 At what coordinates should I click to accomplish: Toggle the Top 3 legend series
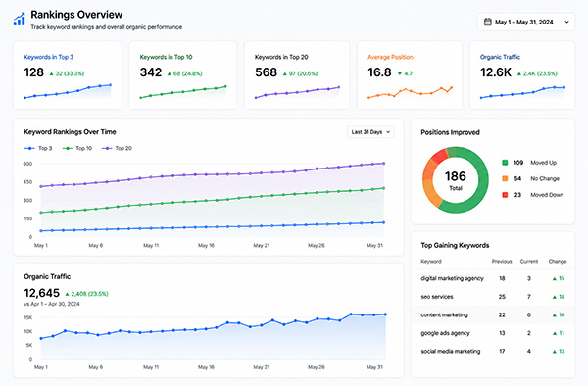(38, 148)
